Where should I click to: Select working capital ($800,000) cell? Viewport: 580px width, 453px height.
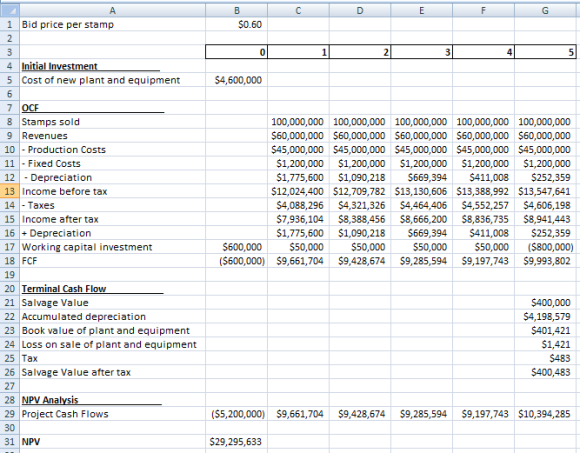click(x=545, y=247)
